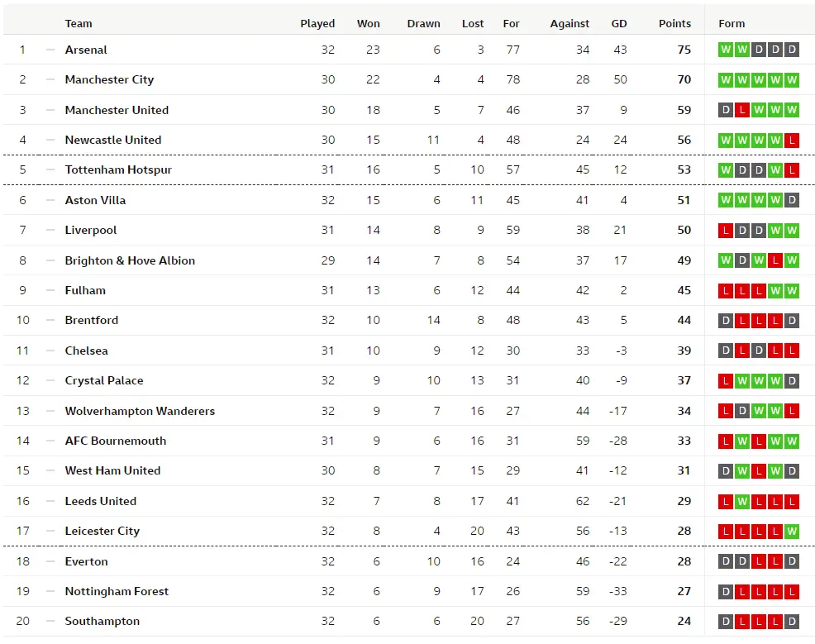Click the Points column header
The width and height of the screenshot is (815, 644).
(x=674, y=23)
